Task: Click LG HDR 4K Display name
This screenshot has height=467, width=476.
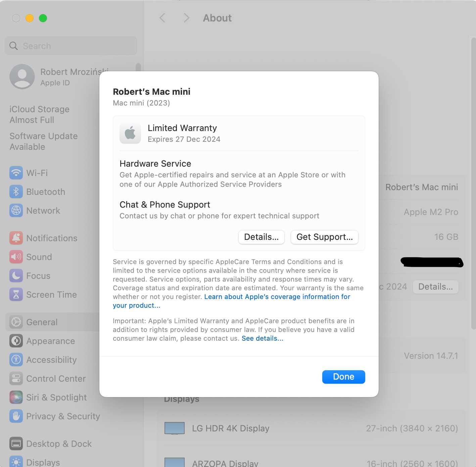Action: click(x=231, y=428)
